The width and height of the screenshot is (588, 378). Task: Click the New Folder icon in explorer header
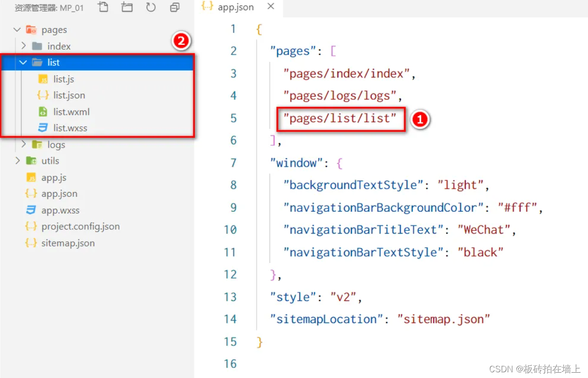127,7
